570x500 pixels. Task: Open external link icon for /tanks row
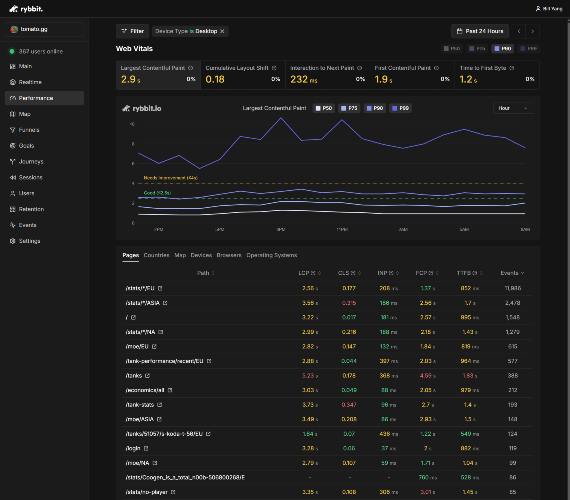coord(147,376)
